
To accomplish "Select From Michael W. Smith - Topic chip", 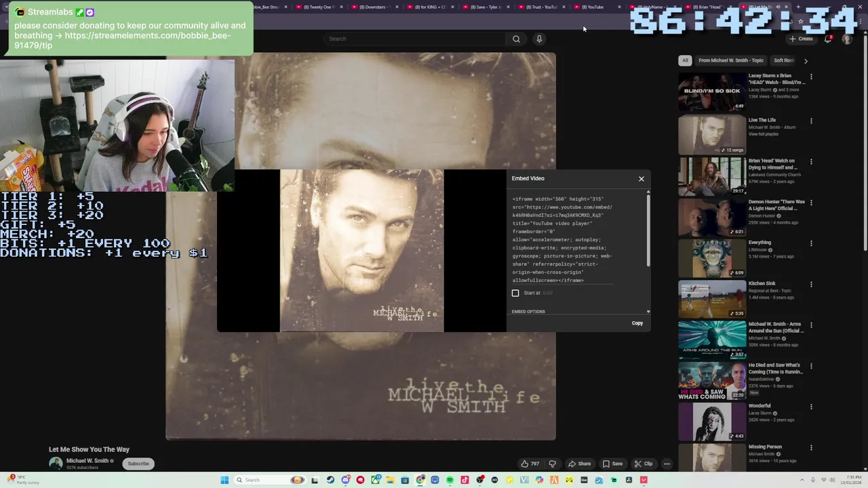I will click(731, 60).
